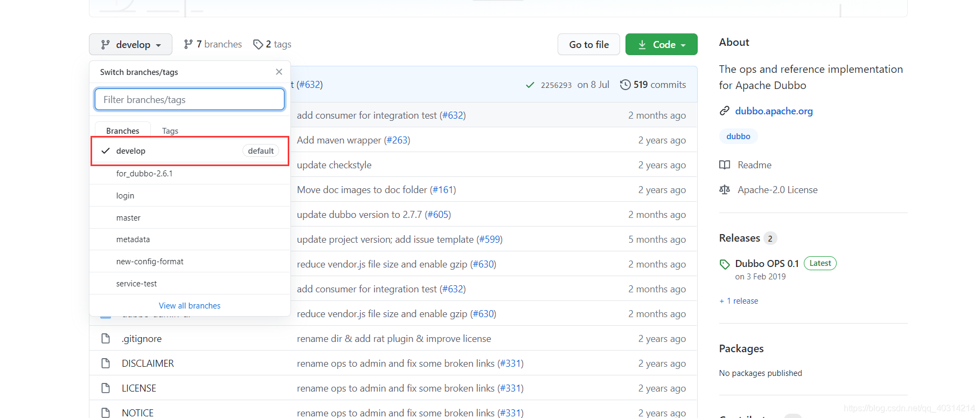
Task: Select the for_dubbo-2.6.1 branch
Action: click(x=190, y=174)
